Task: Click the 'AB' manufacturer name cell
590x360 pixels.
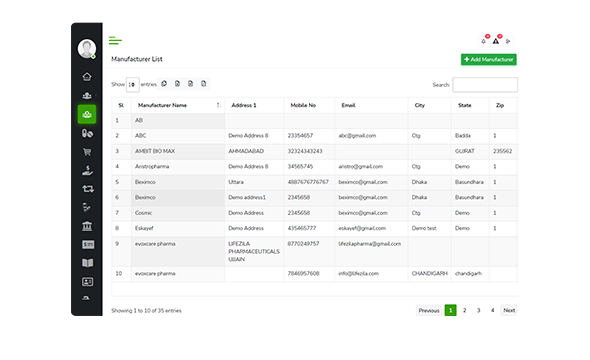Action: [178, 120]
